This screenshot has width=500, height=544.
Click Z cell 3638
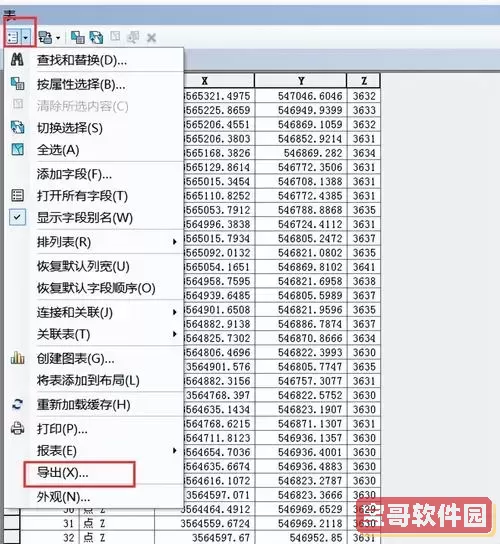point(364,281)
